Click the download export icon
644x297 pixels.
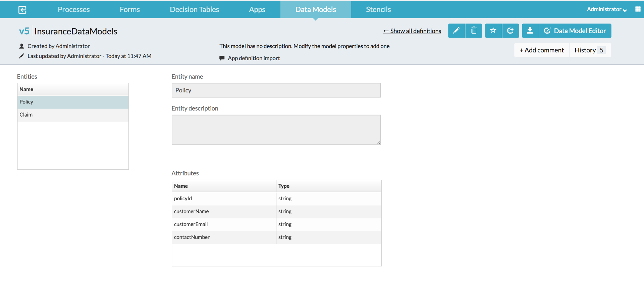point(530,31)
